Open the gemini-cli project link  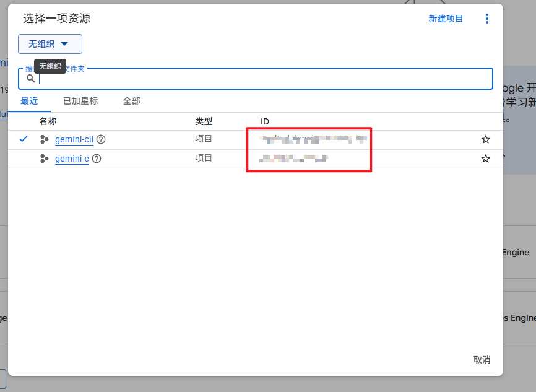pyautogui.click(x=74, y=140)
